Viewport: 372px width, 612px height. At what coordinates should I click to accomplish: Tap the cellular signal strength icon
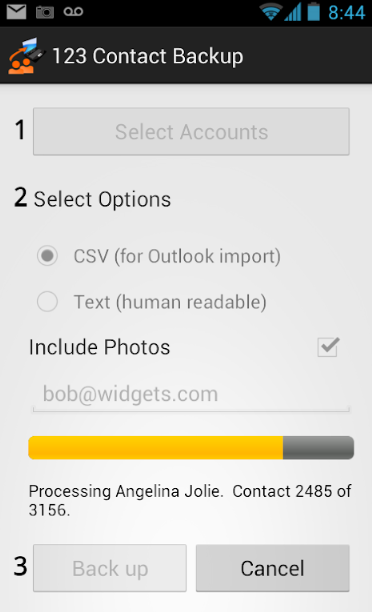point(293,12)
